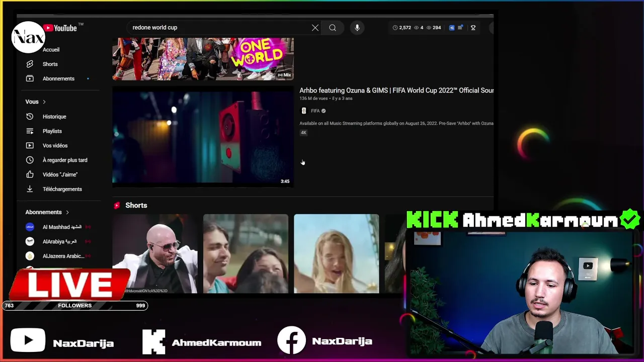Screen dimensions: 644x362
Task: Click the 4K badge under the video
Action: tap(303, 133)
